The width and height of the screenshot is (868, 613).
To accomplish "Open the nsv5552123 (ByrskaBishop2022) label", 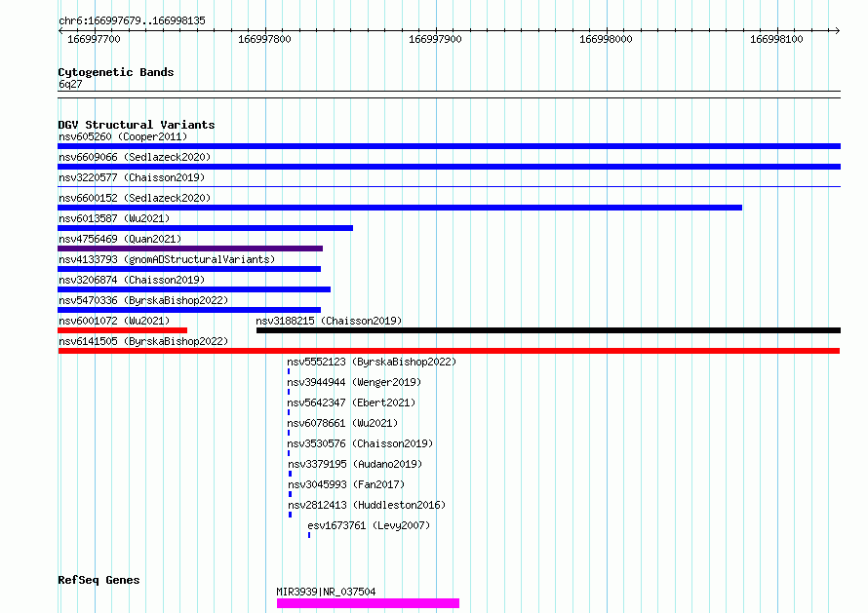I will click(372, 362).
